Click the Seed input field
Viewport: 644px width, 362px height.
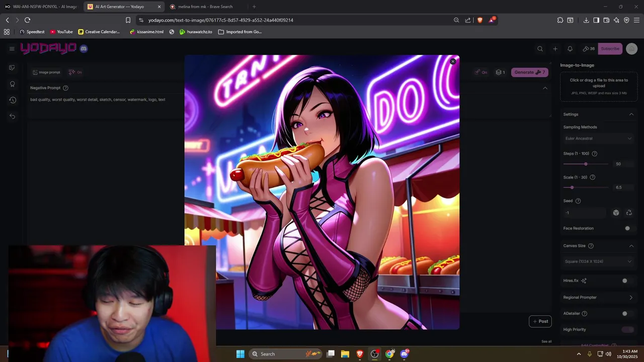[585, 213]
